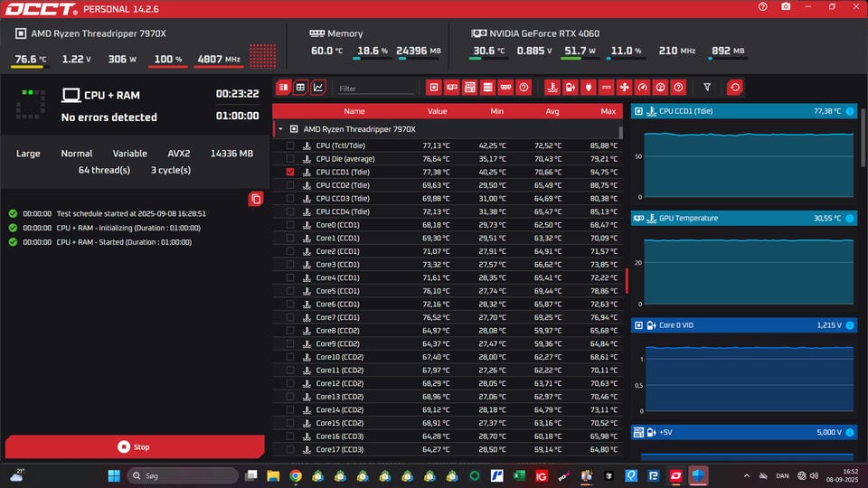Viewport: 868px width, 488px height.
Task: Open OCCT help in title bar
Action: (x=763, y=6)
